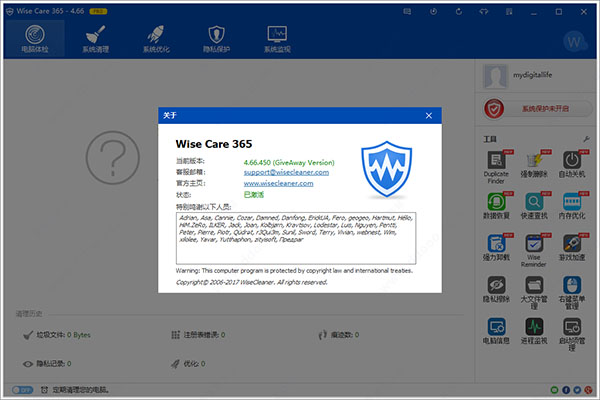This screenshot has height=400, width=600.
Task: Launch the 内存优化 memory optimizer tool
Action: coord(572,206)
